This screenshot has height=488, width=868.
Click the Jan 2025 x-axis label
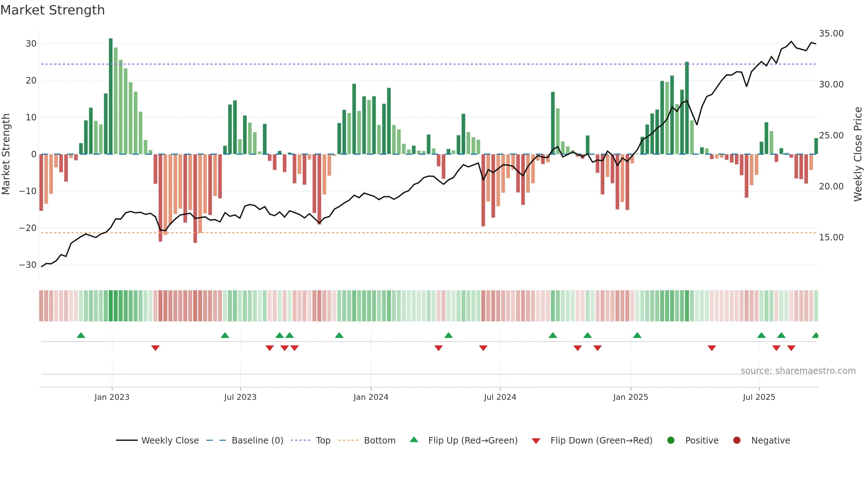click(631, 397)
